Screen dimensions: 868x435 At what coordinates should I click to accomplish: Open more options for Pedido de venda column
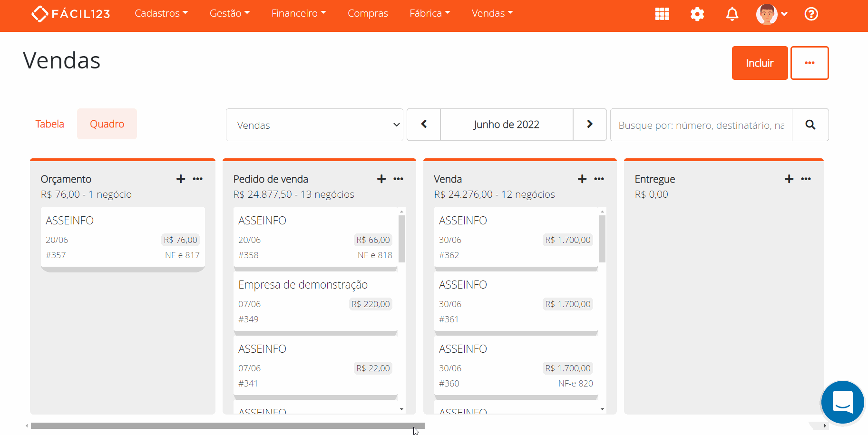(x=399, y=179)
